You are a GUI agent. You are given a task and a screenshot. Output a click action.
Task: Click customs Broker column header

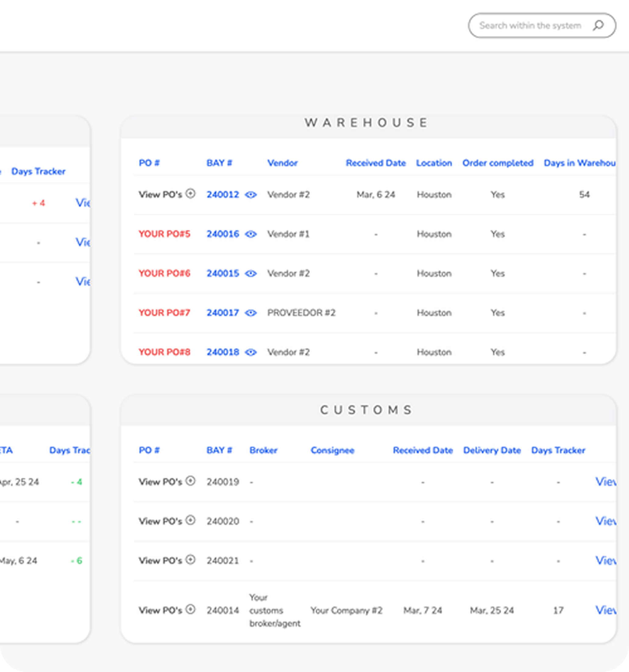263,450
